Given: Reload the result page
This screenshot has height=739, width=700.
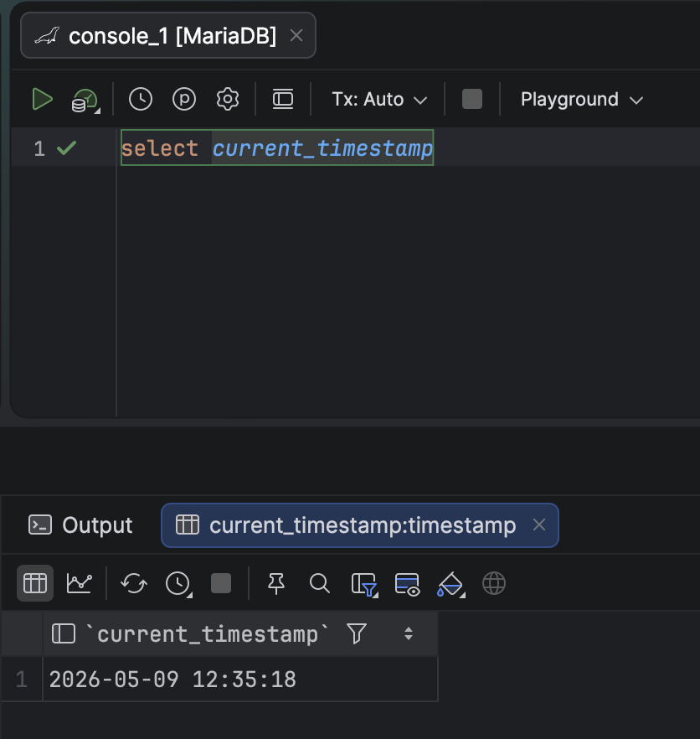Looking at the screenshot, I should [134, 583].
